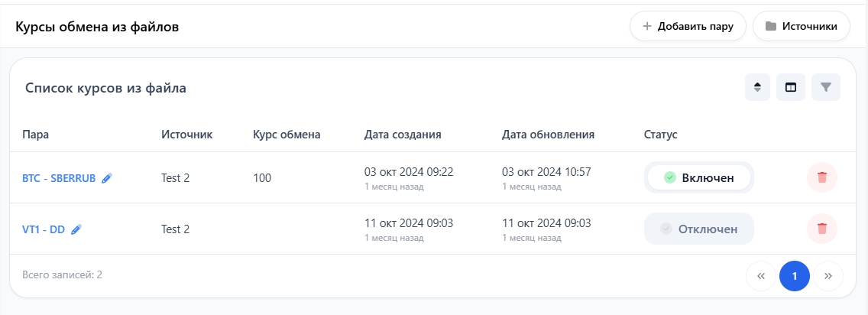868x315 pixels.
Task: Click the sort order arrows icon
Action: [757, 87]
